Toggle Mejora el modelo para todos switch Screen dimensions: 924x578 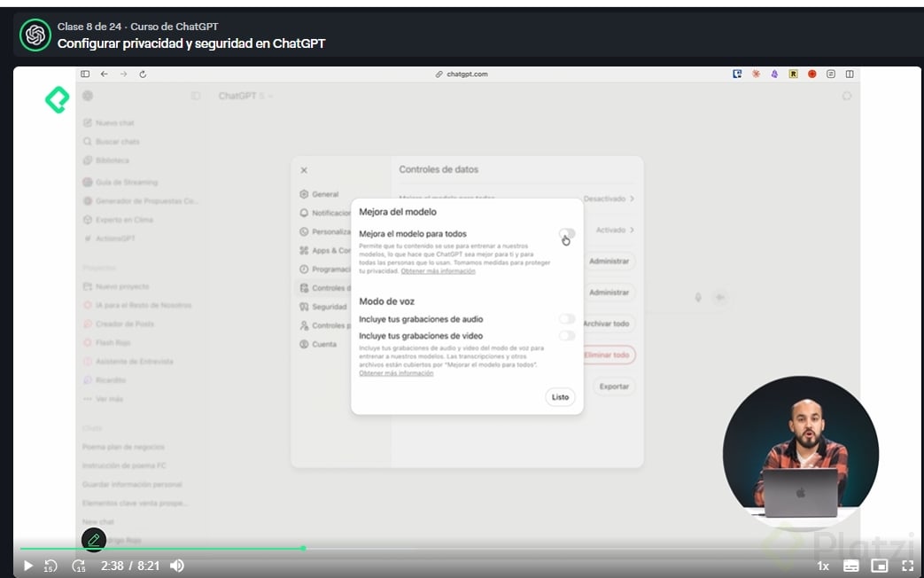[x=567, y=233]
